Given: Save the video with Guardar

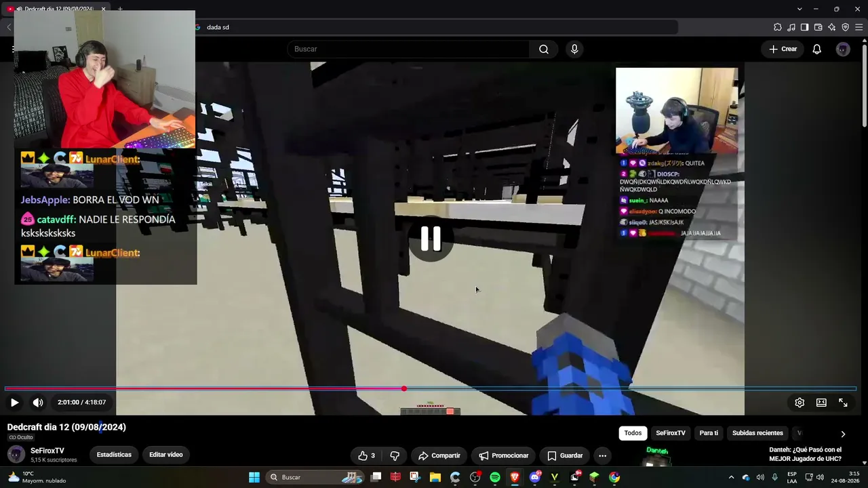Looking at the screenshot, I should click(565, 455).
